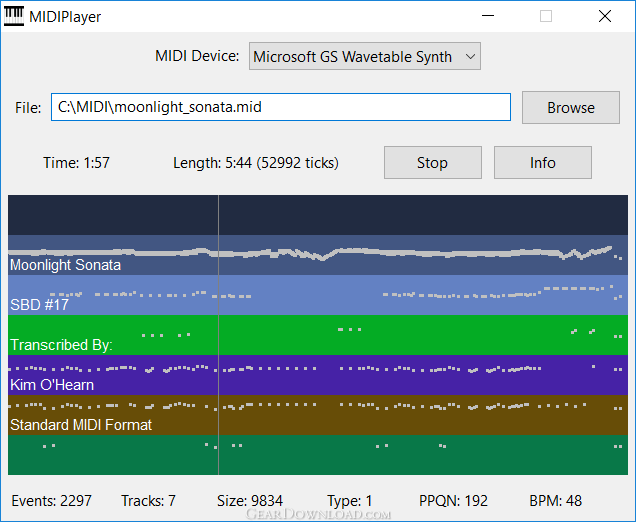Stop MIDI playback
Screen dimensions: 636x522
click(x=433, y=163)
